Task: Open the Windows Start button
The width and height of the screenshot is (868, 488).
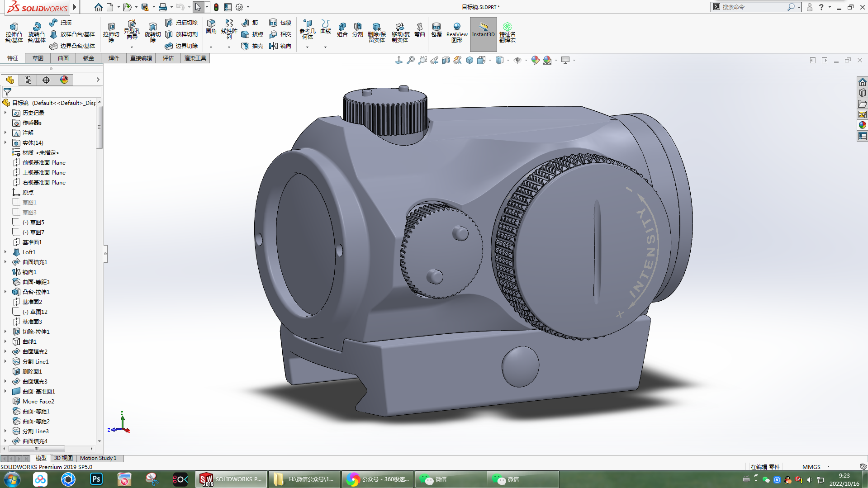Action: [12, 479]
